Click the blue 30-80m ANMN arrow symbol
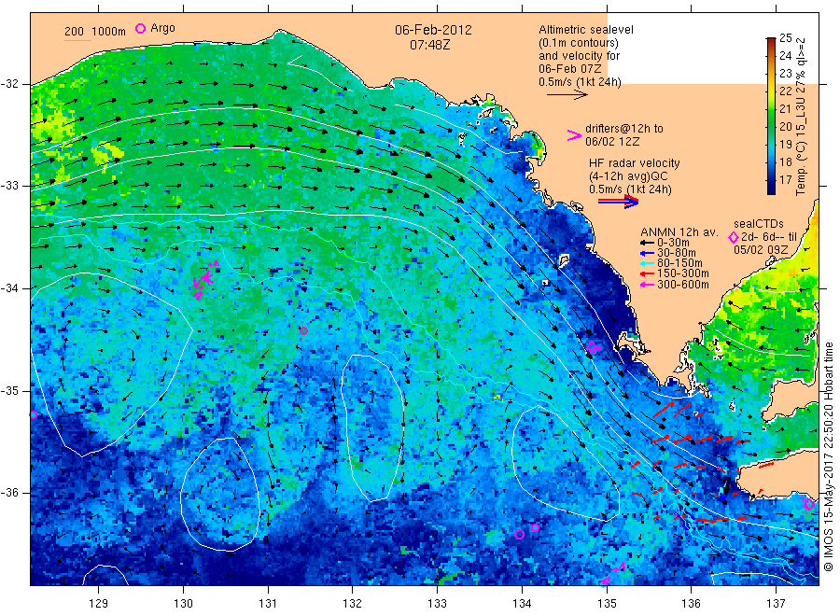840x616 pixels. click(x=648, y=253)
